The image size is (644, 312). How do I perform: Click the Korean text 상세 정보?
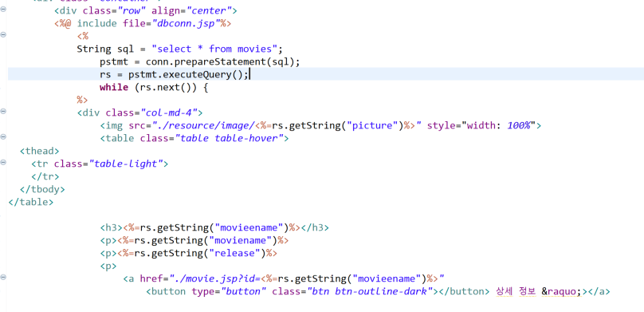click(x=516, y=291)
